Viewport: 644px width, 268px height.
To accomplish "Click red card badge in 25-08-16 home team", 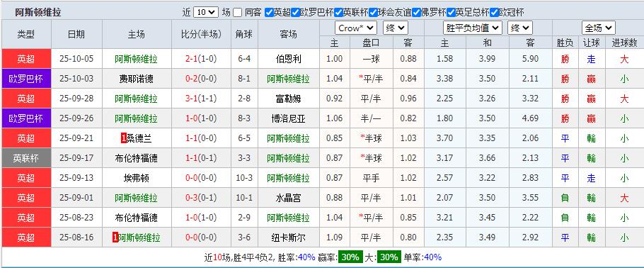I will pos(115,238).
